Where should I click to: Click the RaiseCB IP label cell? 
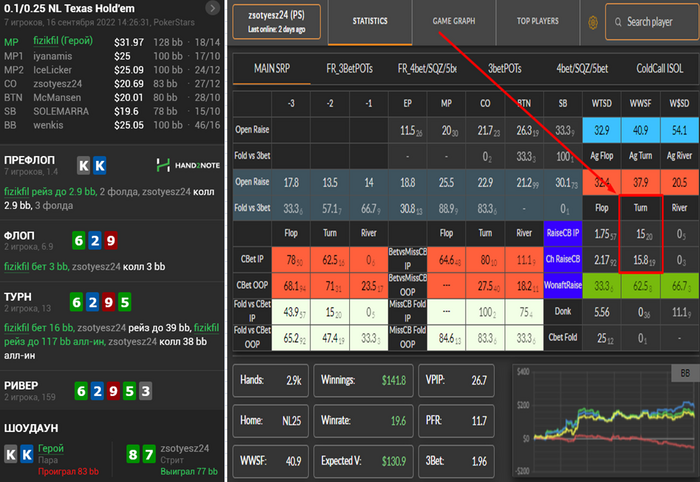click(562, 233)
